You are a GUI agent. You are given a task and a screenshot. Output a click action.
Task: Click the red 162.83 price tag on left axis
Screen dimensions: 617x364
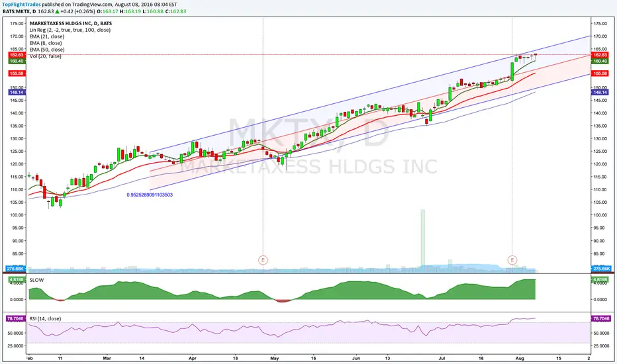pyautogui.click(x=17, y=55)
